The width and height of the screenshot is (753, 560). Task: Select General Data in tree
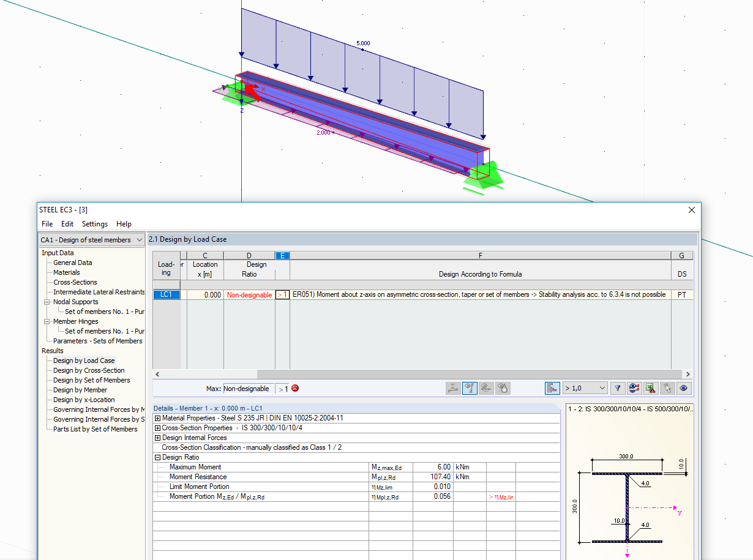point(73,263)
